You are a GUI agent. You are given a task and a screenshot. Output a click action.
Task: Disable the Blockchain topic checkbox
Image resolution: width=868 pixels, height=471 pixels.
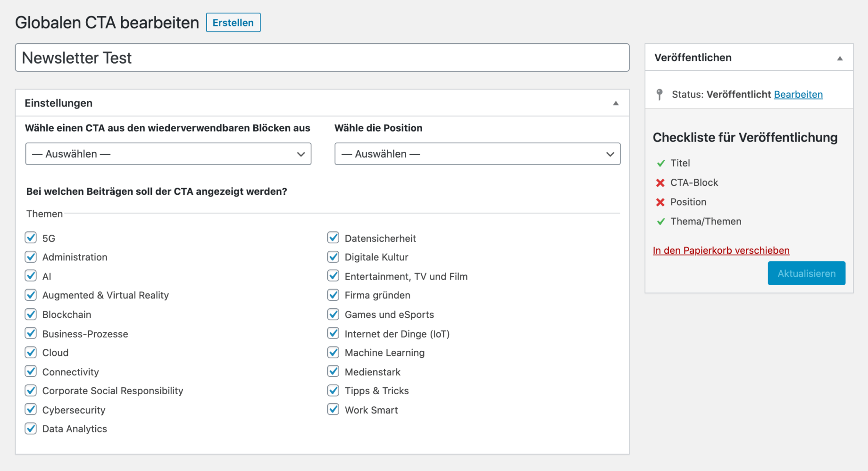pos(31,314)
